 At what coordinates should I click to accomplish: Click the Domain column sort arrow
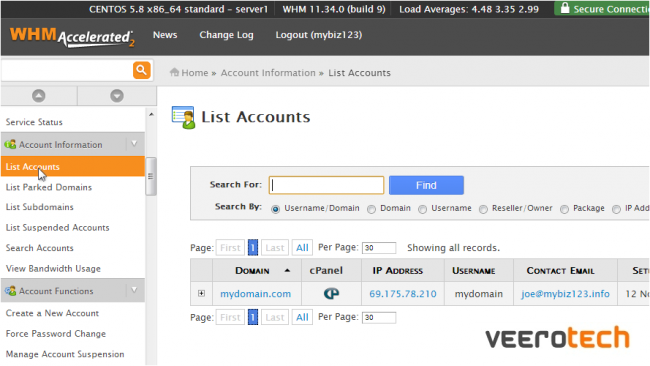(287, 271)
